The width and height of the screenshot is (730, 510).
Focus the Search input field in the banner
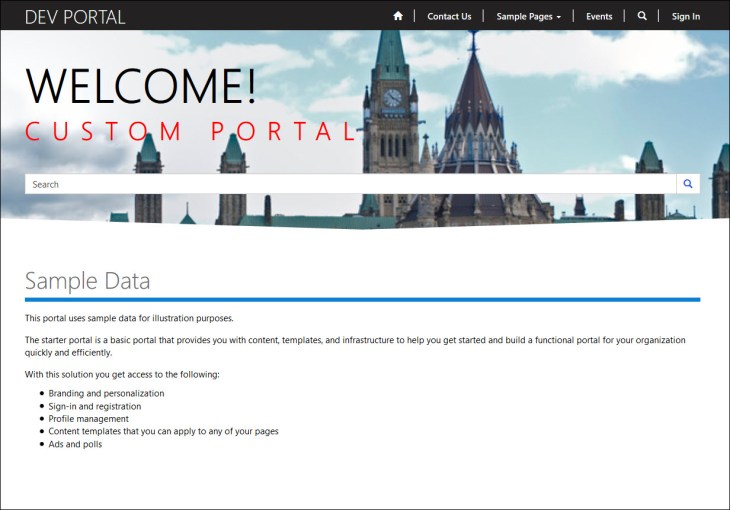tap(351, 184)
